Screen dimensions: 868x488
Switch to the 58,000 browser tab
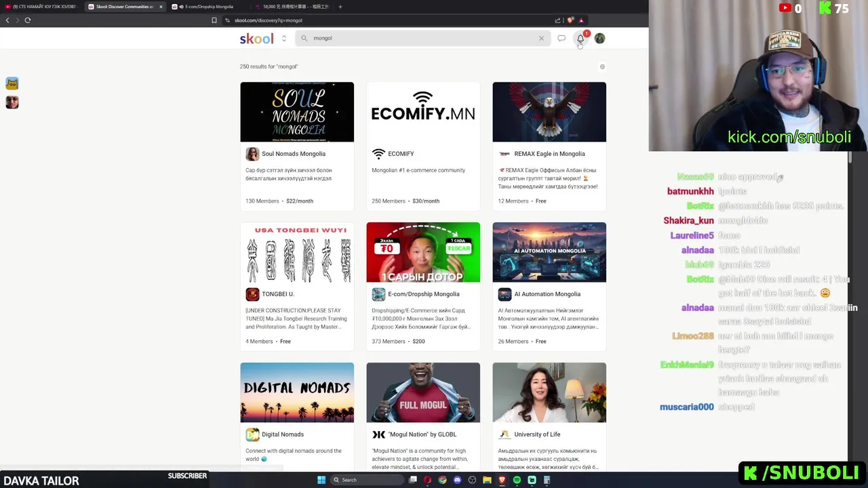[292, 7]
